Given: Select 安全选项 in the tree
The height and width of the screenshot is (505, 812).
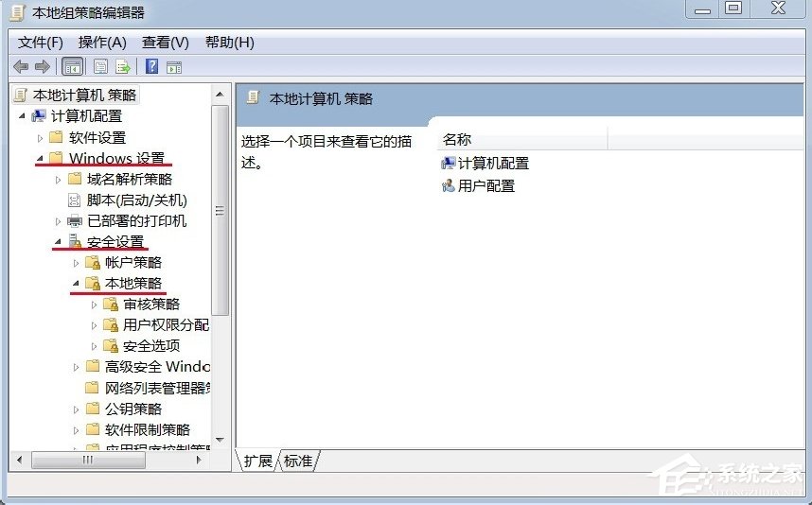Looking at the screenshot, I should 150,345.
